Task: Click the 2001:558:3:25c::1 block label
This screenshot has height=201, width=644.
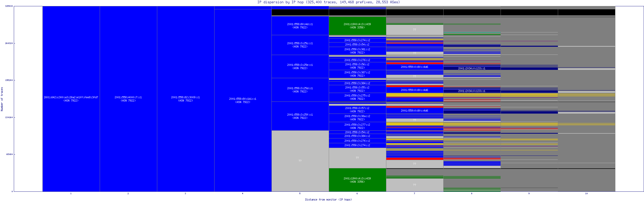Action: pos(300,45)
